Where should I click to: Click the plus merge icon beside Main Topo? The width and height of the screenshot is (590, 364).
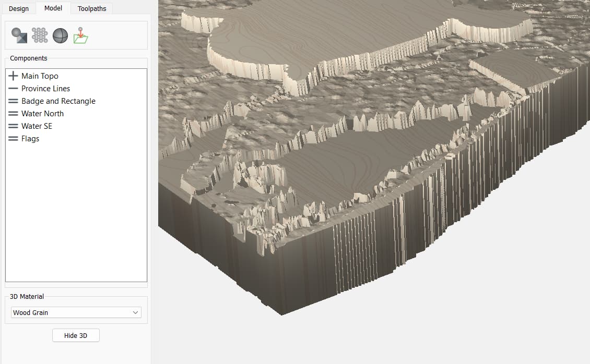[14, 76]
